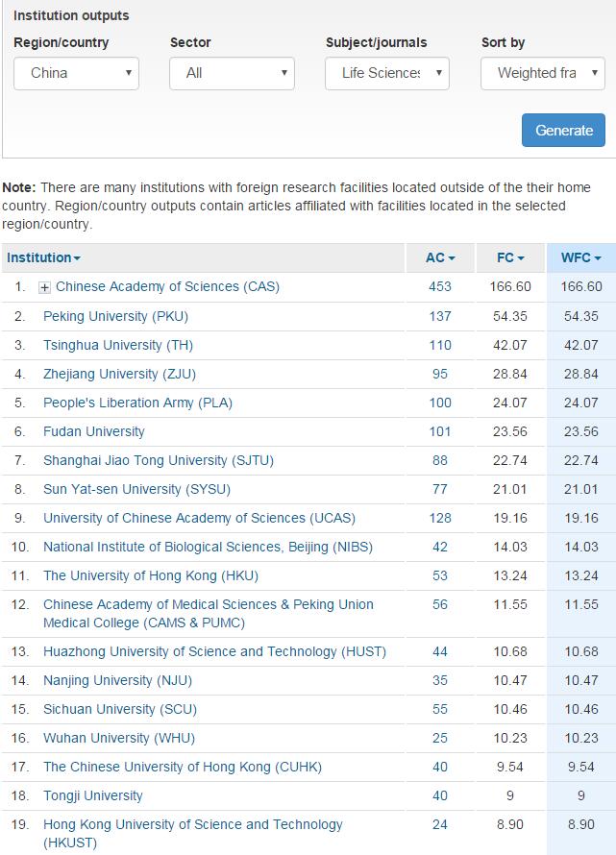This screenshot has width=616, height=855.
Task: Click article count 128 for UCAS
Action: coord(440,518)
